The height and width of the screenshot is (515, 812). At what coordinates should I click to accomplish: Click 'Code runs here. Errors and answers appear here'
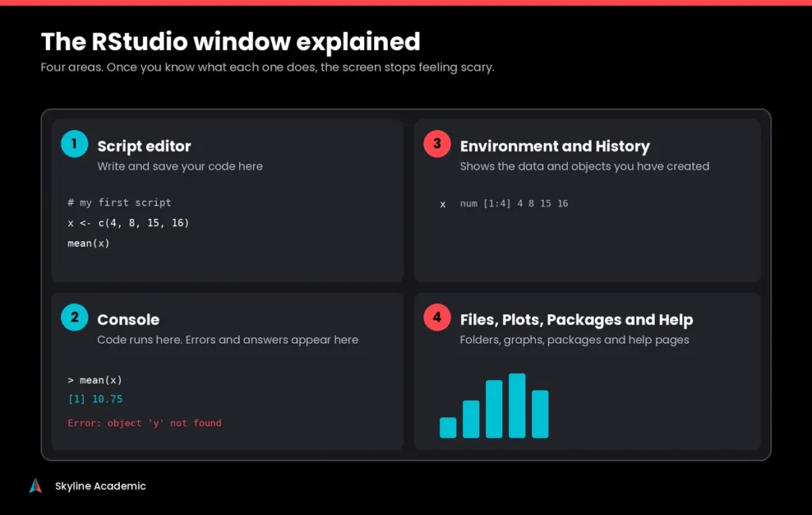pos(228,340)
